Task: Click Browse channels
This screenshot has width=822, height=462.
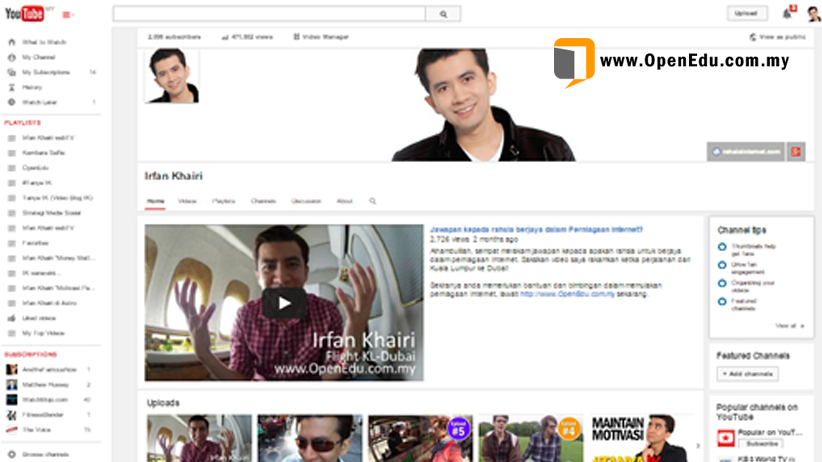Action: tap(45, 454)
